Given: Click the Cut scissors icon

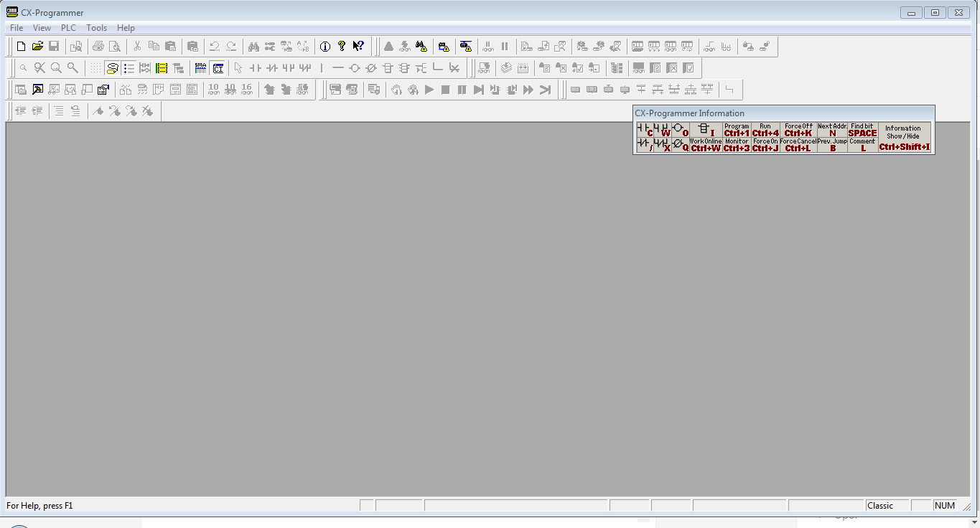Looking at the screenshot, I should click(137, 47).
